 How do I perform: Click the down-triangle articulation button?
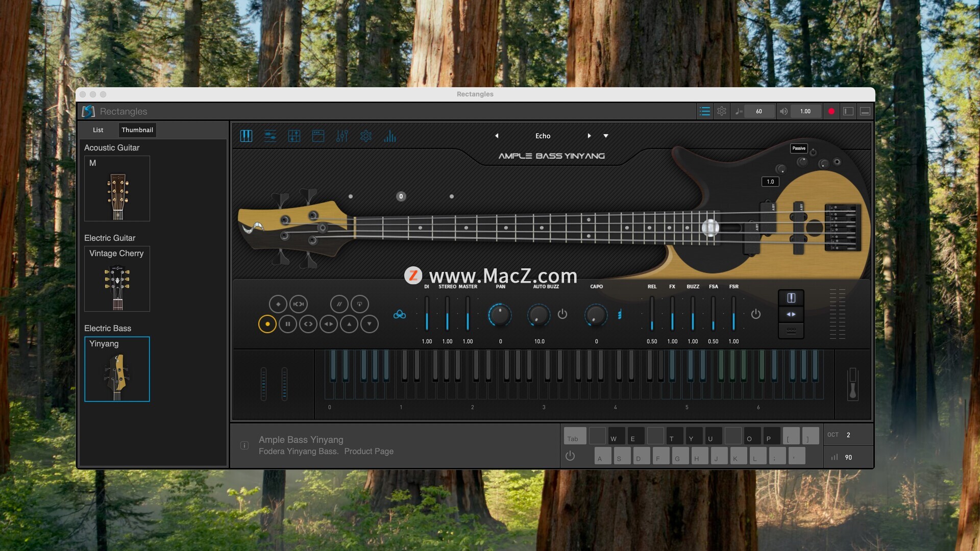click(x=370, y=324)
